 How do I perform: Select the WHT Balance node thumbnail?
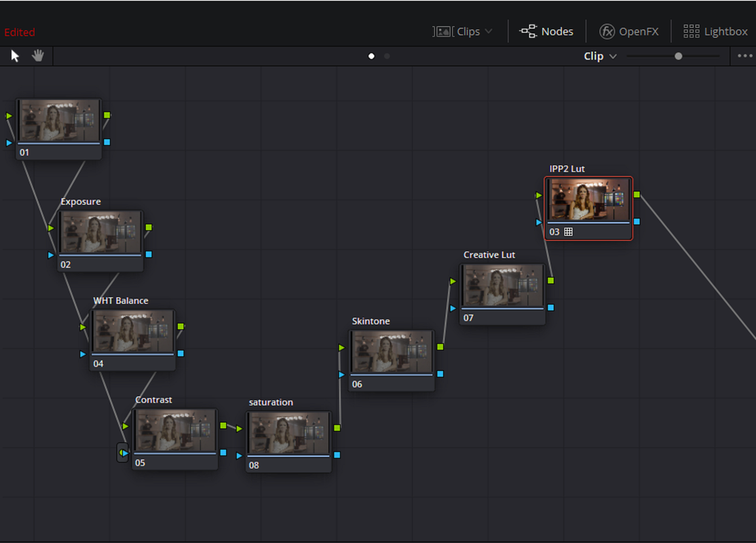pos(132,331)
